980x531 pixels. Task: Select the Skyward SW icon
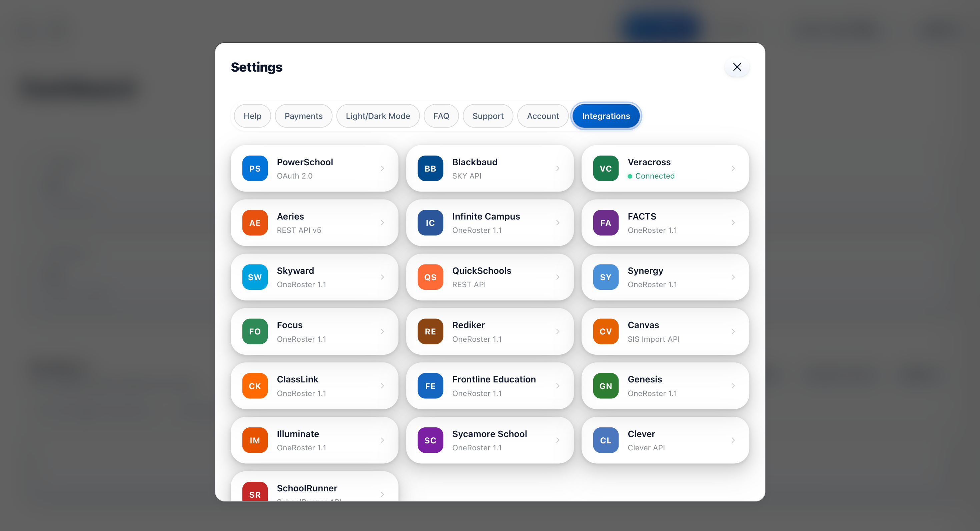pos(255,277)
